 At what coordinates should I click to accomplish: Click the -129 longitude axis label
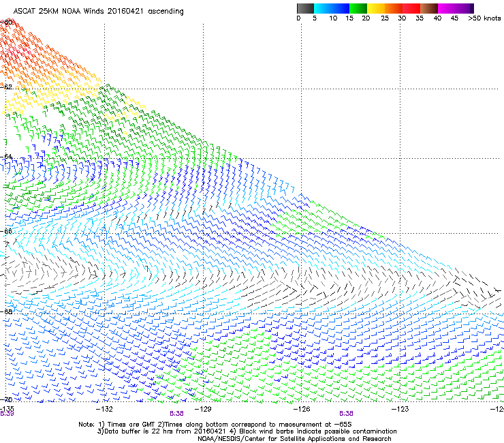(x=203, y=409)
